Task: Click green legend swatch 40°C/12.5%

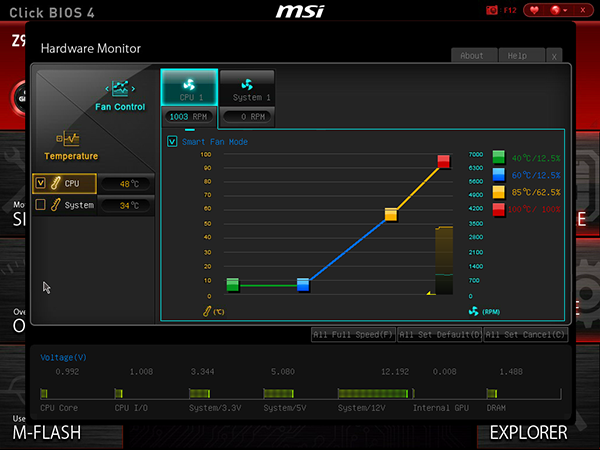Action: (x=499, y=157)
